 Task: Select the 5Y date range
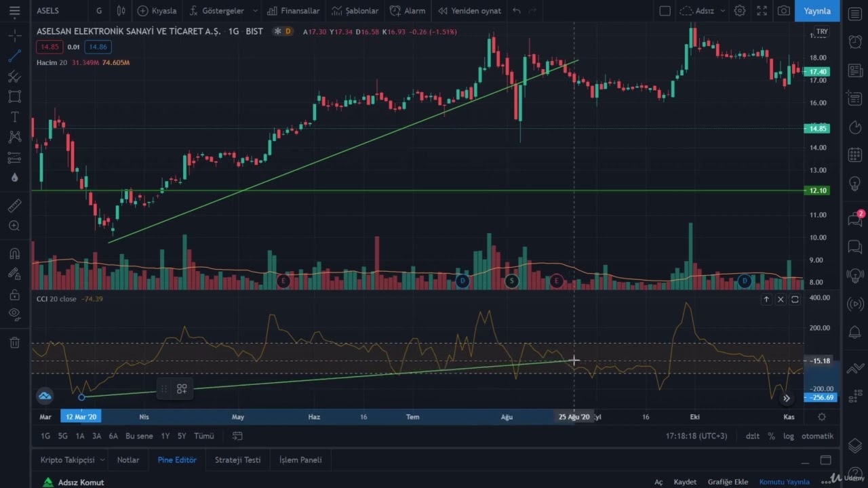coord(182,436)
